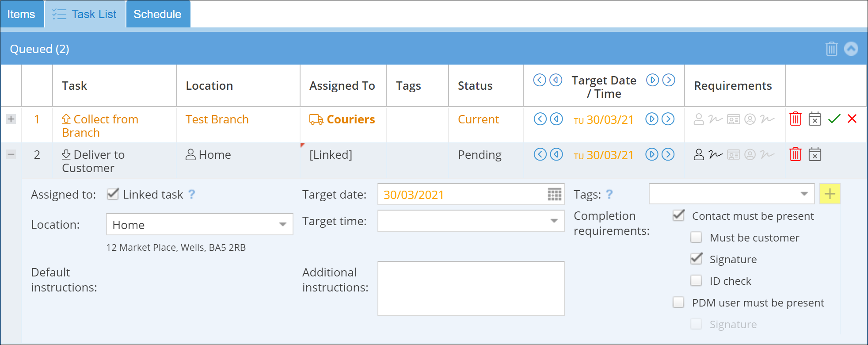This screenshot has width=868, height=345.
Task: Uncheck the Linked task checkbox
Action: click(113, 194)
